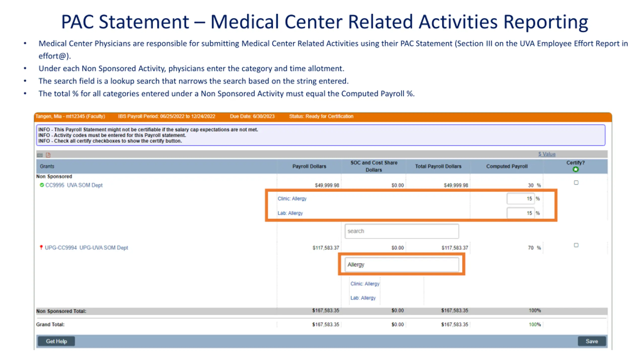This screenshot has height=362, width=644.
Task: Click the $117,583.37 Payroll Dollars value
Action: pyautogui.click(x=326, y=248)
